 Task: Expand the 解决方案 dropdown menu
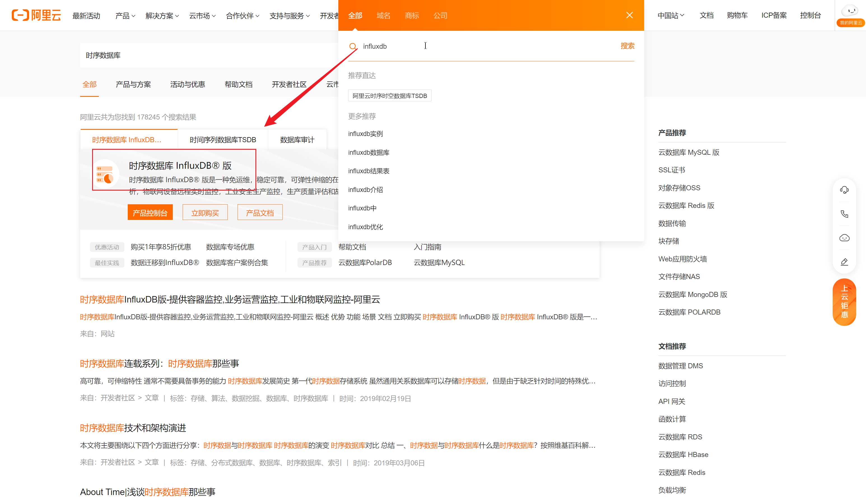(162, 16)
